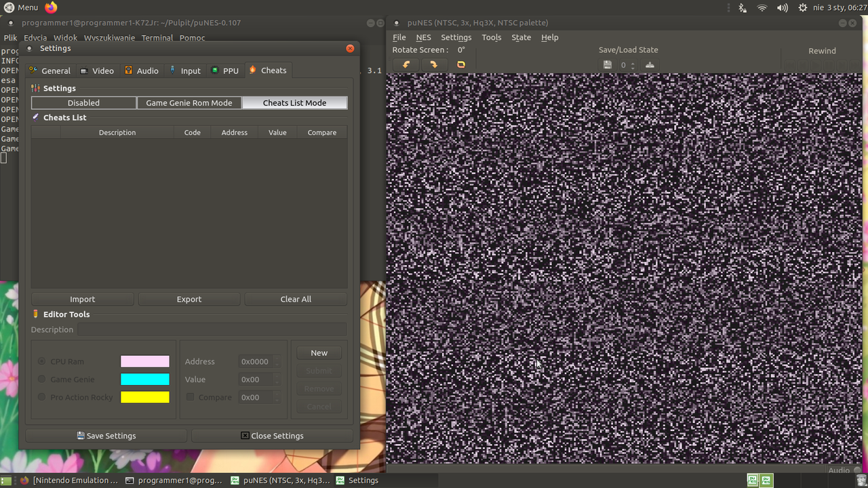Save state using the floppy disk icon
Image resolution: width=868 pixels, height=488 pixels.
click(608, 65)
